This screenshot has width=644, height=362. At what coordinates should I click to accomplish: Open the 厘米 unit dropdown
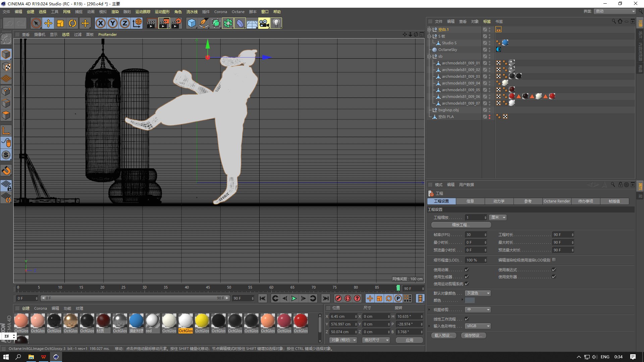tap(498, 218)
